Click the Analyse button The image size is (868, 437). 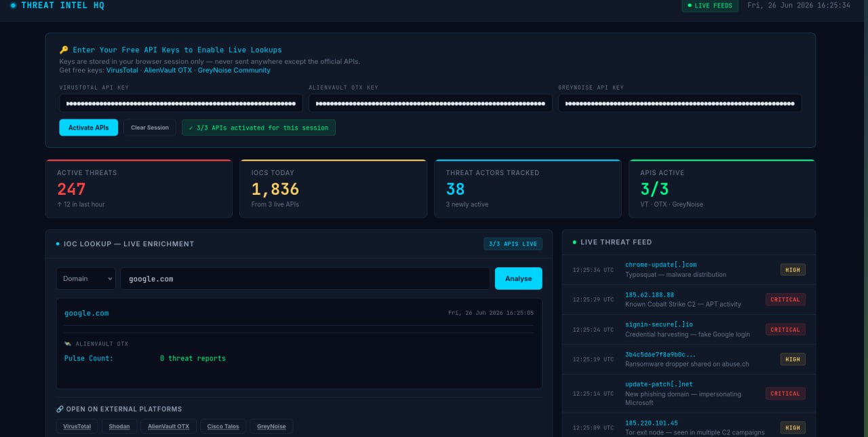pos(518,279)
